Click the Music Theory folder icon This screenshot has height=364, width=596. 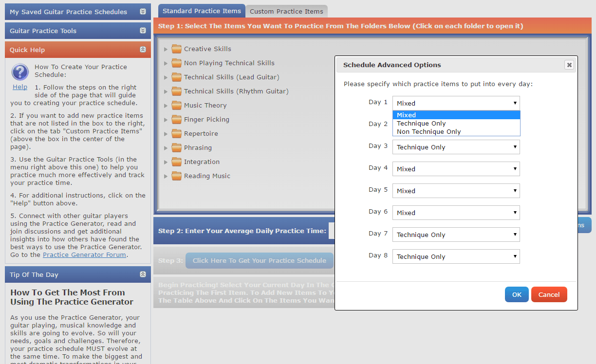176,105
